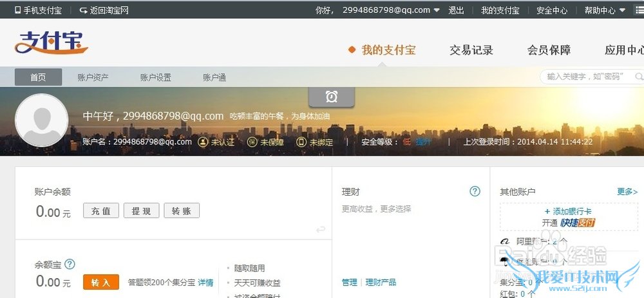Image resolution: width=644 pixels, height=298 pixels.
Task: Click the 手机支付宝 phone icon
Action: coord(17,10)
